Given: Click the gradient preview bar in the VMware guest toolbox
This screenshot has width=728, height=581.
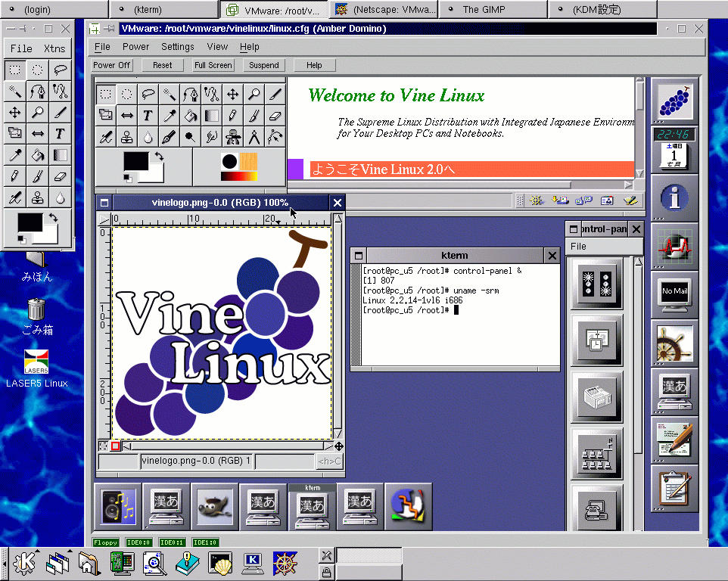Looking at the screenshot, I should click(238, 176).
